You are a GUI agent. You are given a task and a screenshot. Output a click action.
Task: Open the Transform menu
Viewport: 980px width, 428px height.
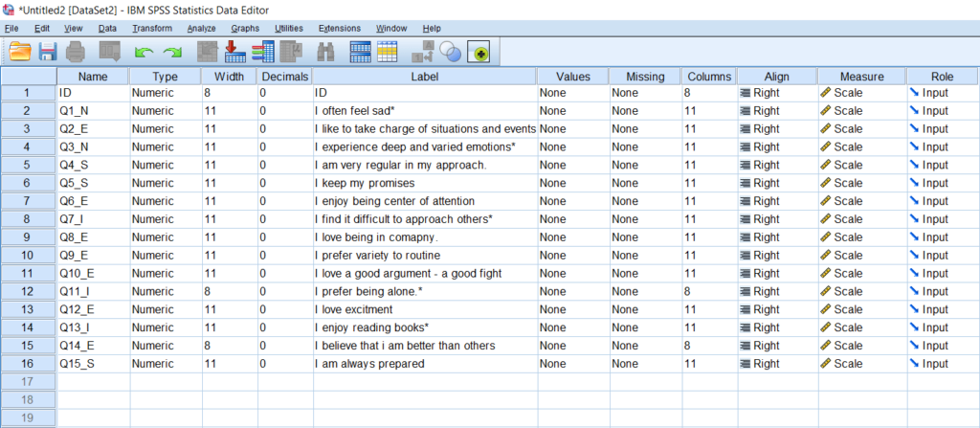[x=152, y=29]
